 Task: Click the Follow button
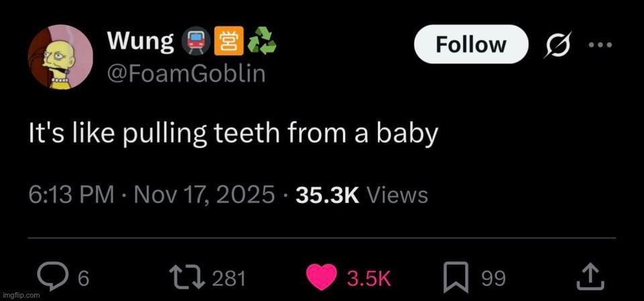coord(470,45)
